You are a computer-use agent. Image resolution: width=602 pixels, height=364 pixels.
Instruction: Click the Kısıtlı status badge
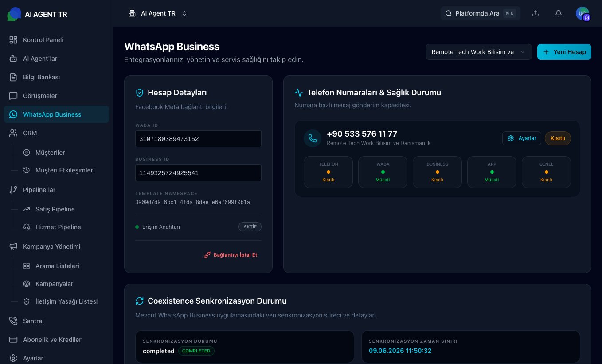(558, 138)
